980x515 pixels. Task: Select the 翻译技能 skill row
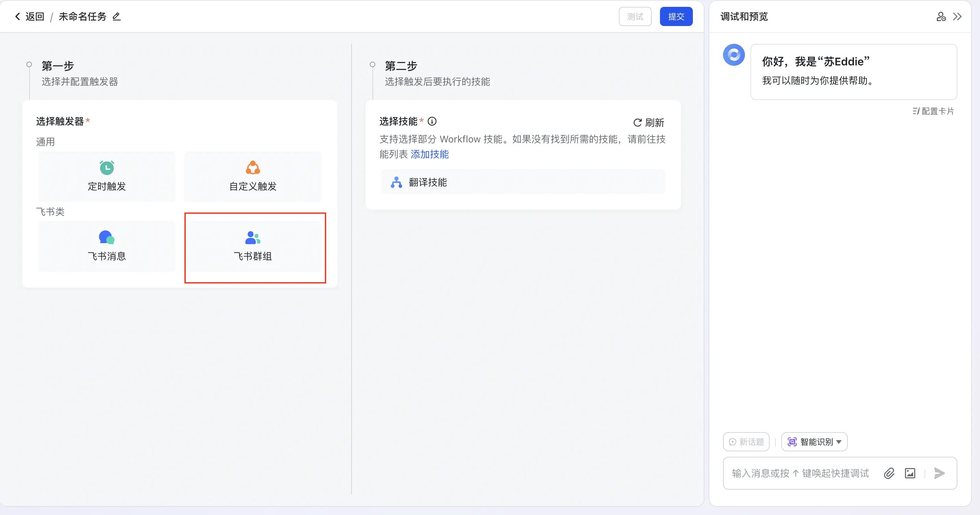pyautogui.click(x=523, y=182)
